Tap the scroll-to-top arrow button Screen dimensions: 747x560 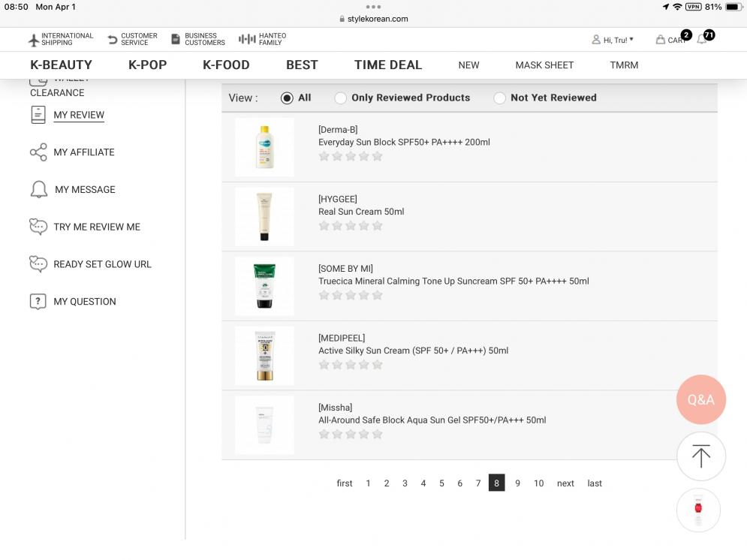(x=700, y=456)
